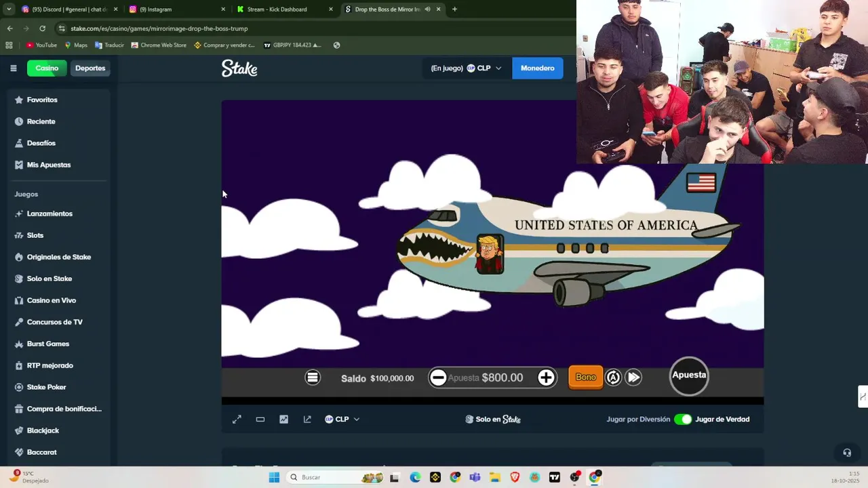Switch to Discord #general browser tab
Viewport: 868px width, 488px height.
[68, 9]
